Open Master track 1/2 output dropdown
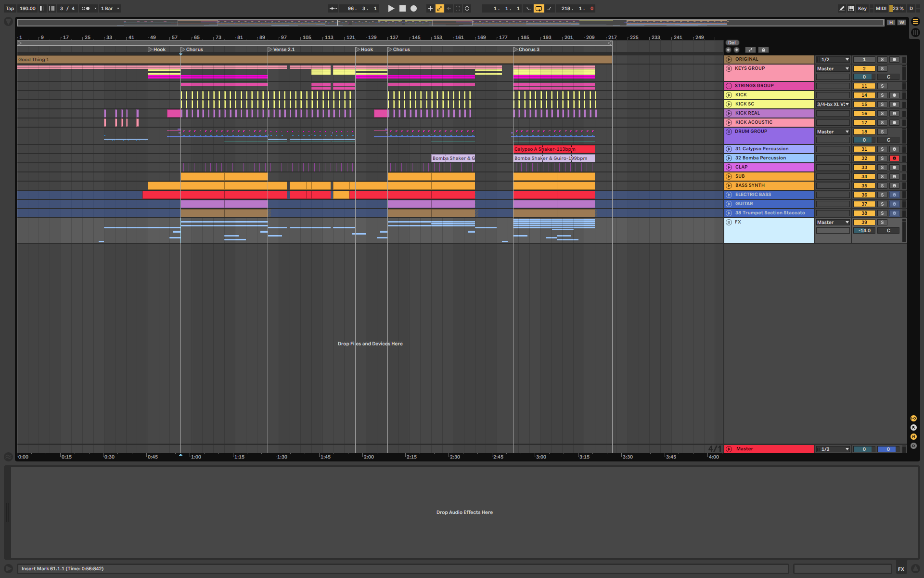This screenshot has height=578, width=924. 833,449
